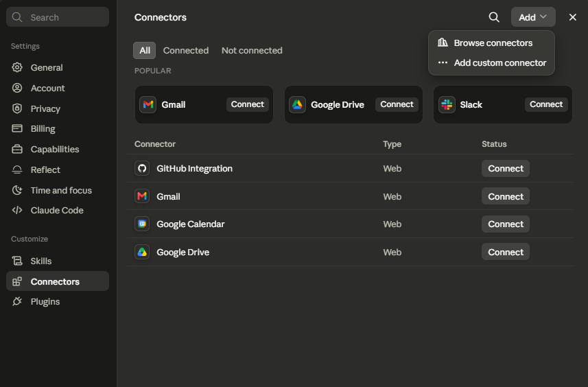Click the Reflect icon in sidebar
The width and height of the screenshot is (588, 387).
point(17,170)
